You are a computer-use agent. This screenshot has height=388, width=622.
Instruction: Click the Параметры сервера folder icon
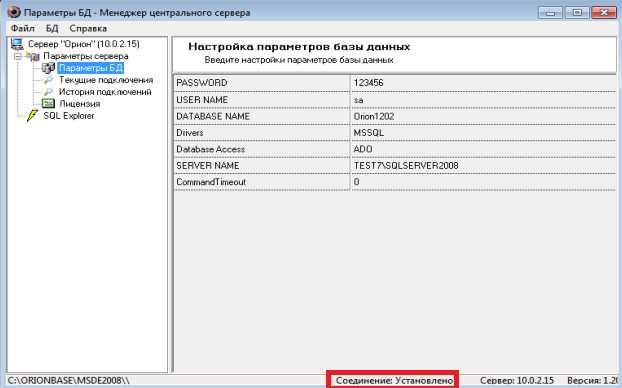pos(33,56)
